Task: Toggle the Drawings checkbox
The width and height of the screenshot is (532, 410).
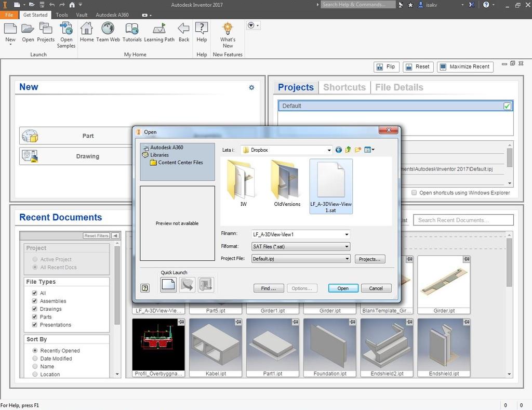Action: pyautogui.click(x=34, y=309)
